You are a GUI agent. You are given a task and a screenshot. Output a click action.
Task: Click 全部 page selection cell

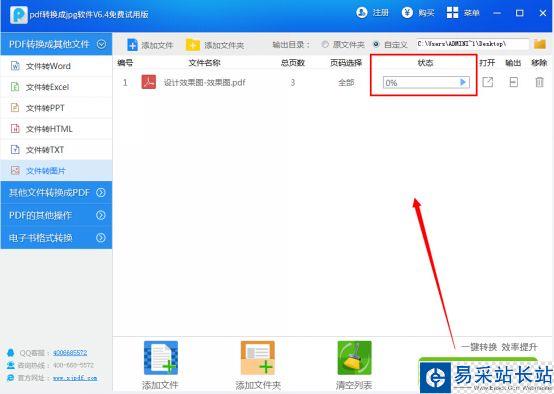point(346,83)
